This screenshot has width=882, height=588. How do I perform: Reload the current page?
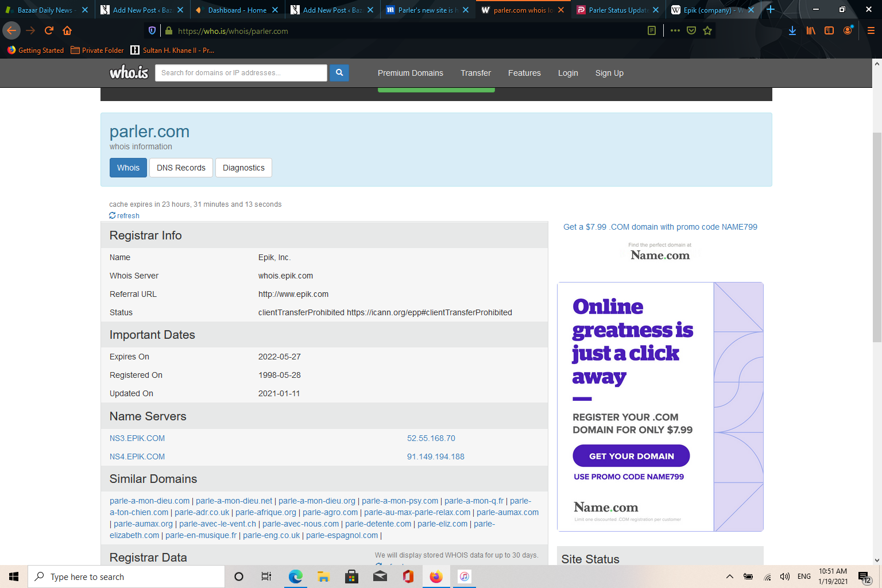click(49, 31)
